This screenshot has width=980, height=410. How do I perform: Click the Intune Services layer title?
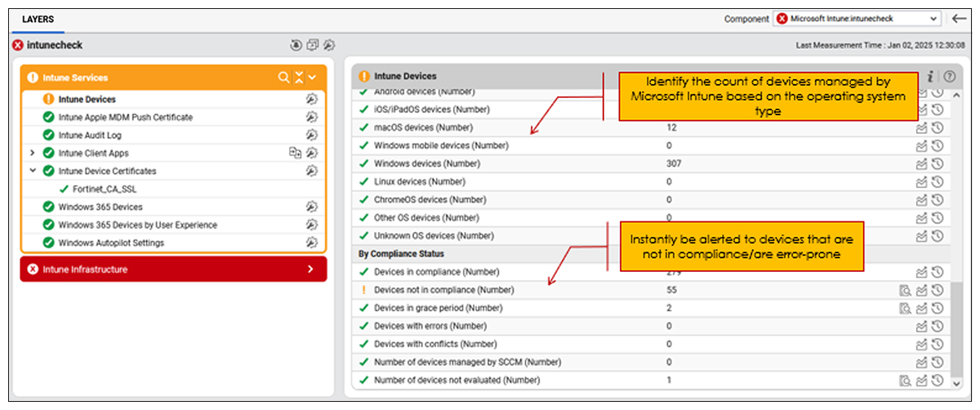[x=75, y=78]
